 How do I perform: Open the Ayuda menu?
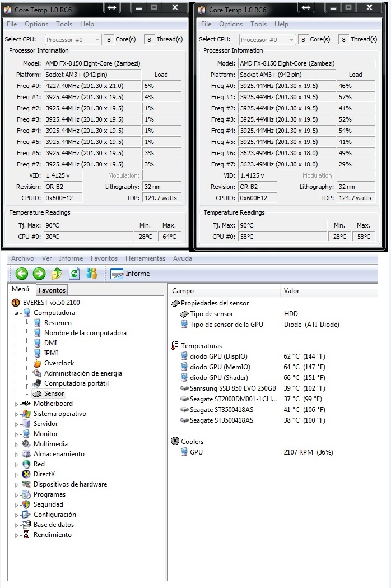pos(182,258)
